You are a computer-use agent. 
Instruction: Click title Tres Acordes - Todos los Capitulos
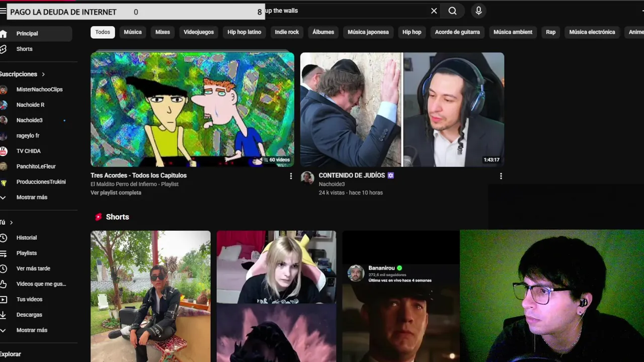(x=138, y=175)
